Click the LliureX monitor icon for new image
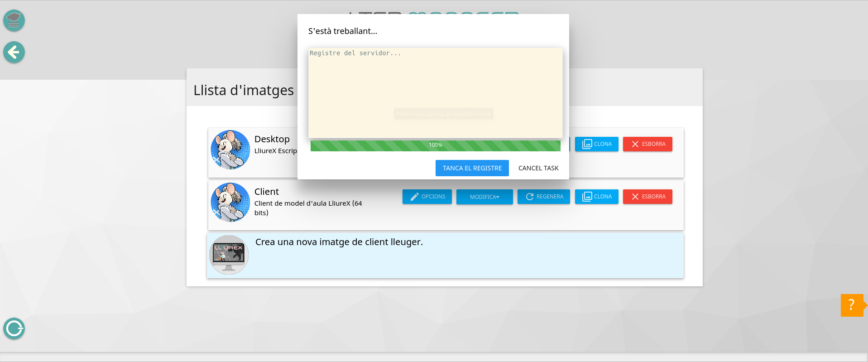This screenshot has height=362, width=868. (x=229, y=255)
